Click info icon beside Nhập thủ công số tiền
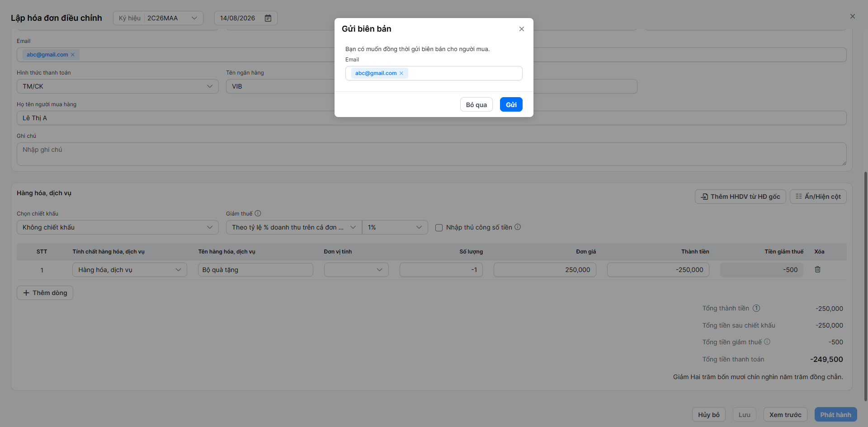The image size is (868, 427). pyautogui.click(x=518, y=227)
